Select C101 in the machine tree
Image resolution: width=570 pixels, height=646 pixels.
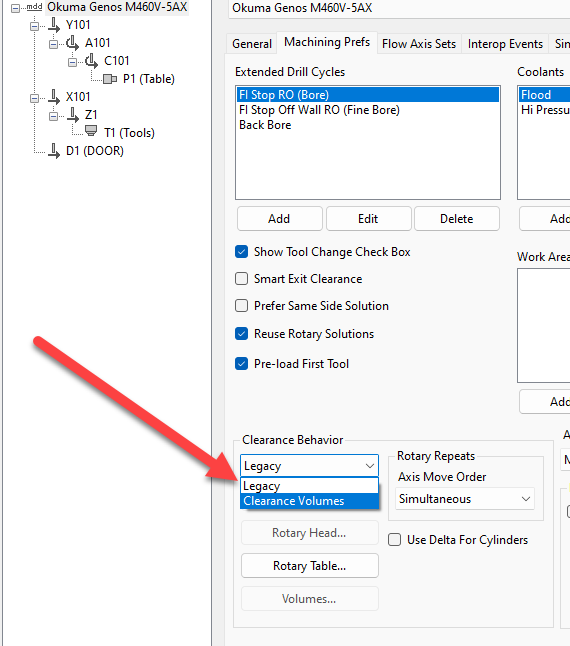click(x=117, y=61)
